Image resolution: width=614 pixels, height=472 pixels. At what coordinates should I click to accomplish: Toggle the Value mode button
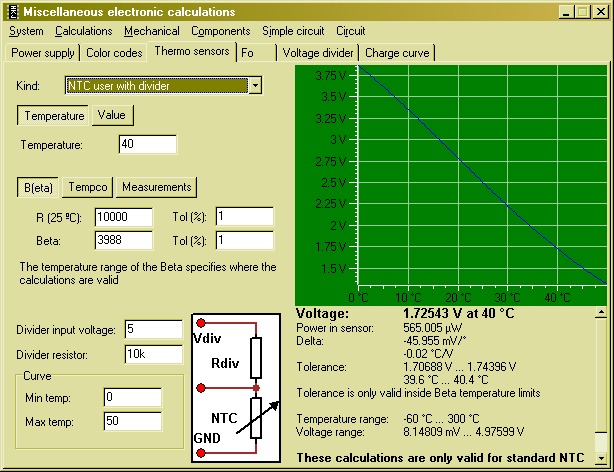[x=112, y=115]
